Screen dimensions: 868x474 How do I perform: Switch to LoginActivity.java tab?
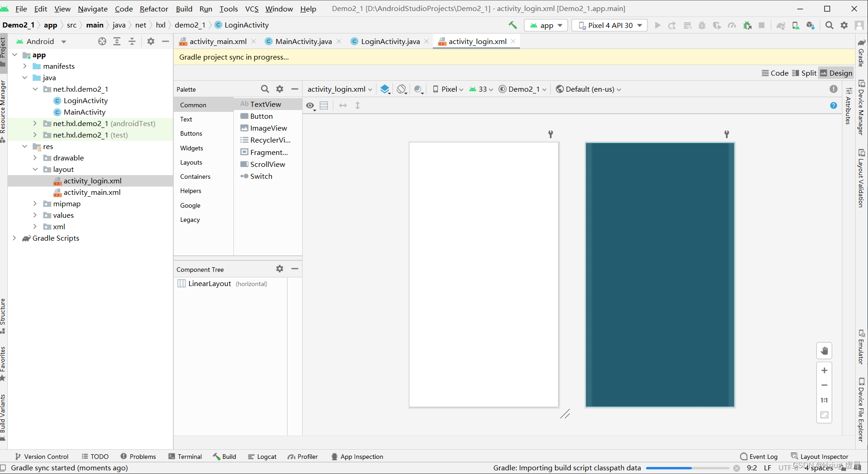tap(390, 41)
